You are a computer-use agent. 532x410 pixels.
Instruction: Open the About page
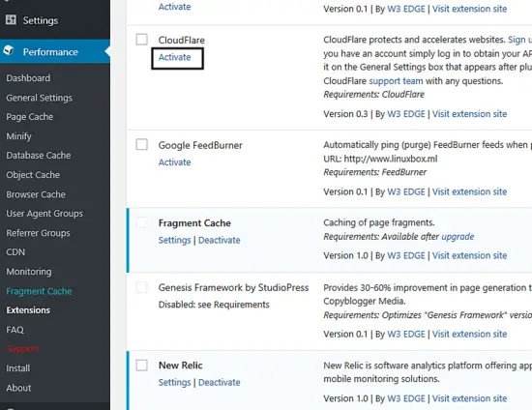pyautogui.click(x=18, y=388)
